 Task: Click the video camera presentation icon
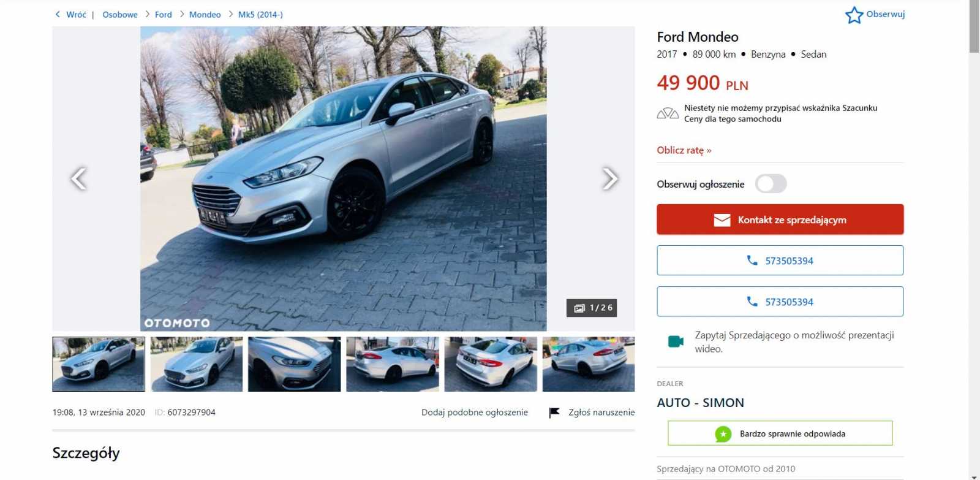pyautogui.click(x=676, y=341)
